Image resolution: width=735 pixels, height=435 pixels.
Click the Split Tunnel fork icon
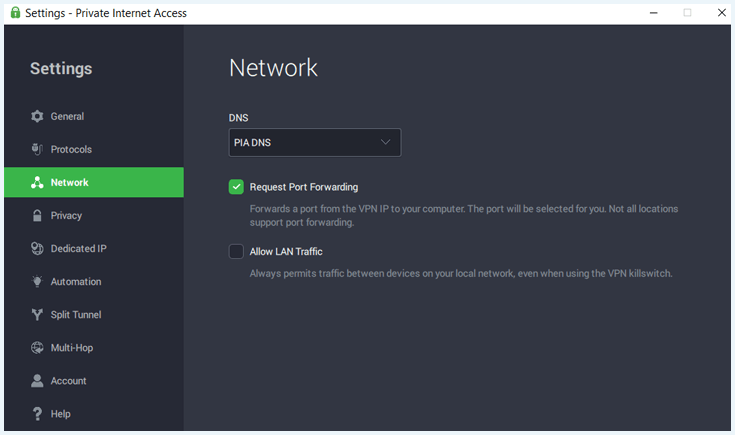pos(37,315)
